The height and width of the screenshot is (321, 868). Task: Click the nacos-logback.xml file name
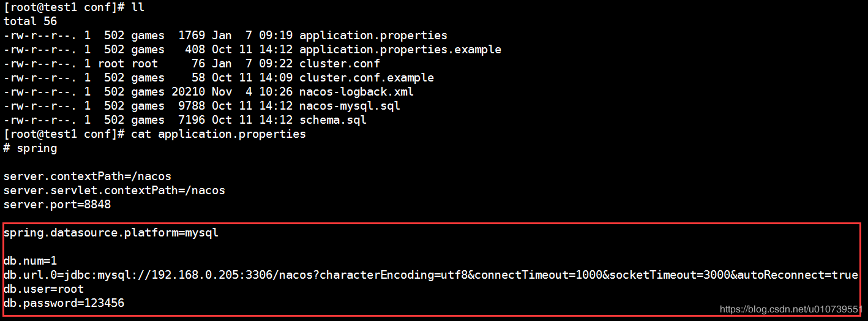[356, 92]
